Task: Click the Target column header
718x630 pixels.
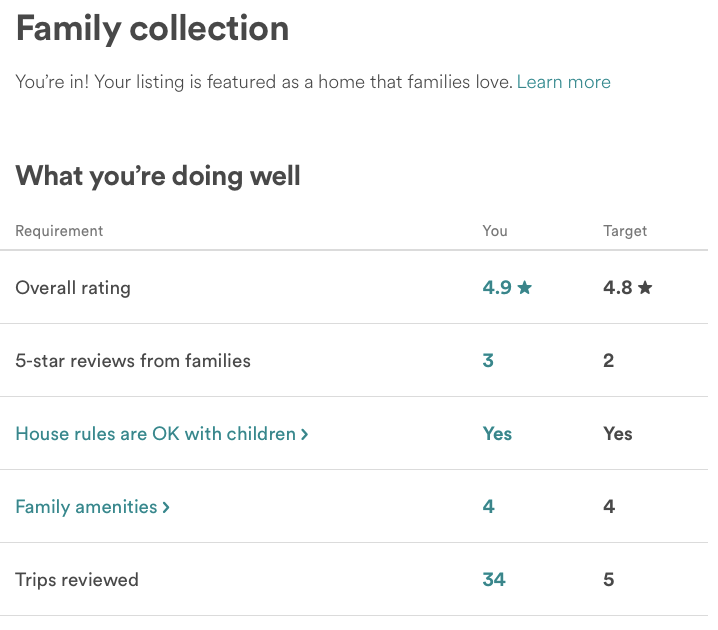Action: tap(625, 231)
